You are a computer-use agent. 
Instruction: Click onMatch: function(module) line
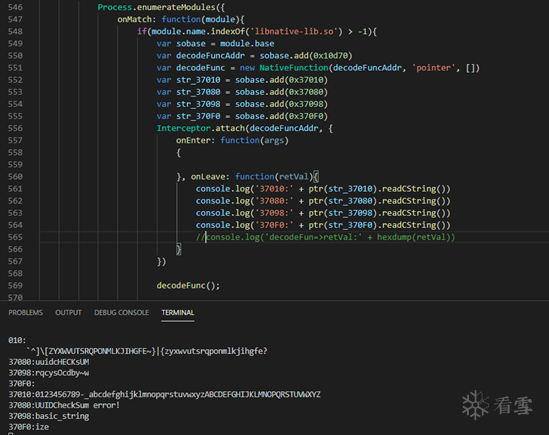point(181,19)
